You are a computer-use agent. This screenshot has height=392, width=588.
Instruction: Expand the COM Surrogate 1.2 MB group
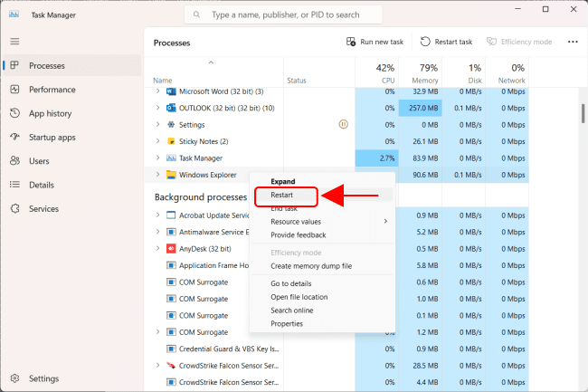click(158, 331)
